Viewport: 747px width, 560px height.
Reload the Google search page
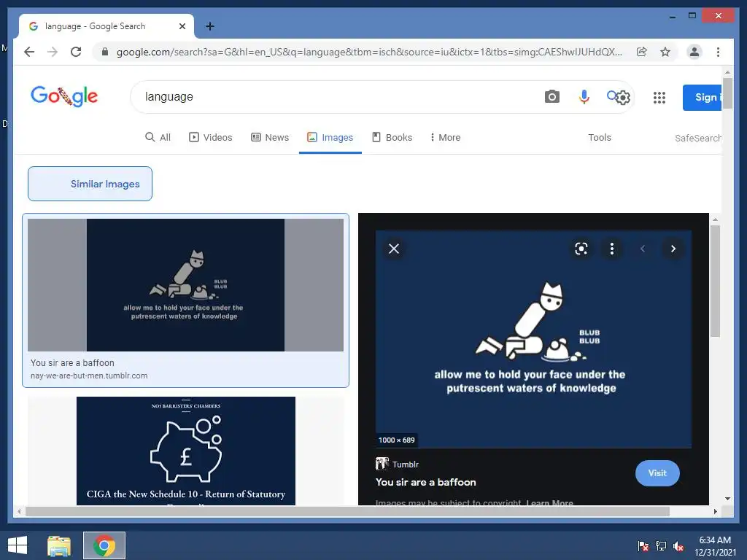76,52
